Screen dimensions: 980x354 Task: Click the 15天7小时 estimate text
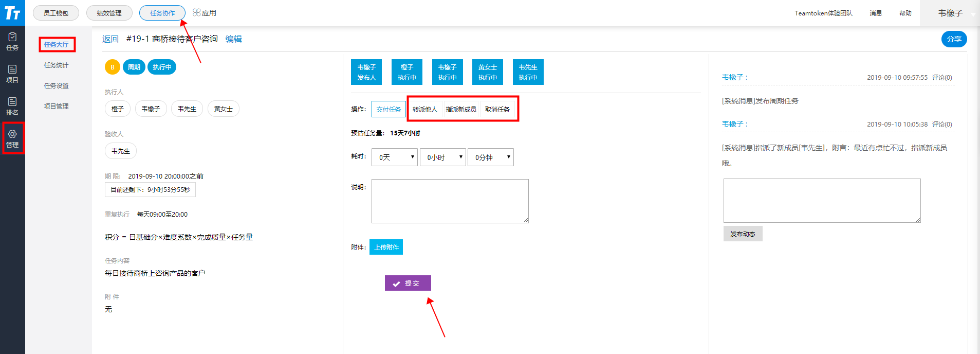pyautogui.click(x=405, y=133)
